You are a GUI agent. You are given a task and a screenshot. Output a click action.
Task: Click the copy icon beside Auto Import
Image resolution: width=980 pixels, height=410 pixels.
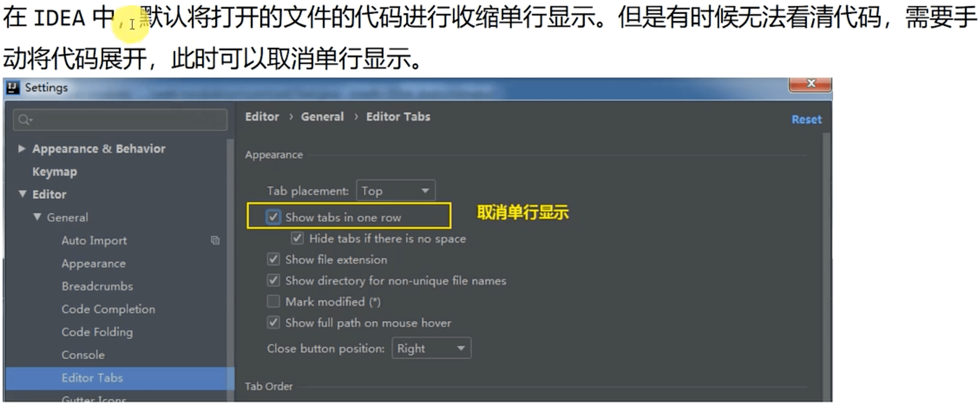point(215,240)
